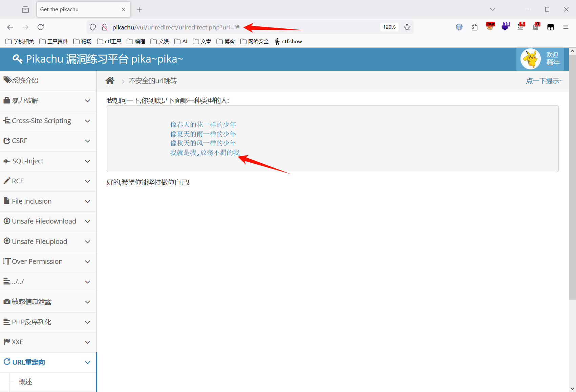
Task: Click the page vertical scrollbar thumb
Action: [572, 177]
